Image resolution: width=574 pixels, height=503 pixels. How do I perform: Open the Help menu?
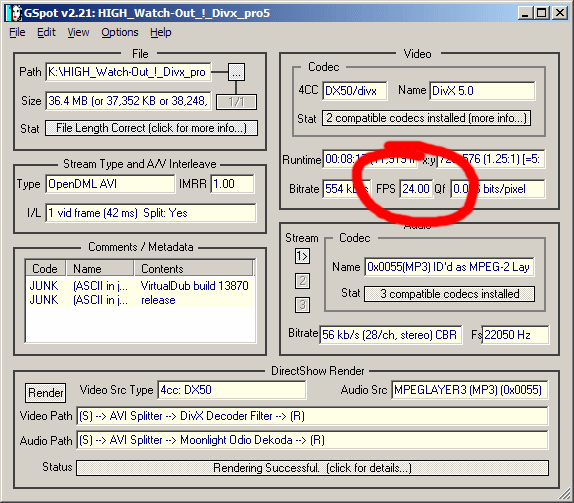(x=160, y=33)
